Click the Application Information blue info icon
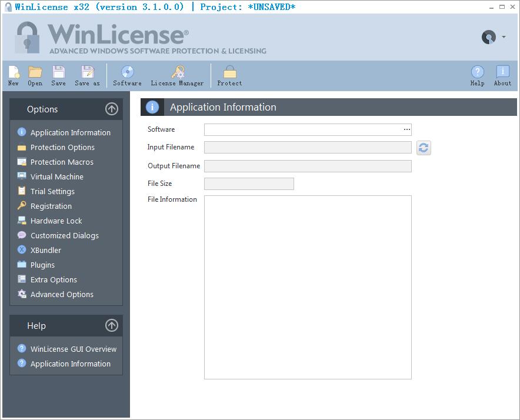Viewport: 520px width, 420px height. [x=22, y=132]
